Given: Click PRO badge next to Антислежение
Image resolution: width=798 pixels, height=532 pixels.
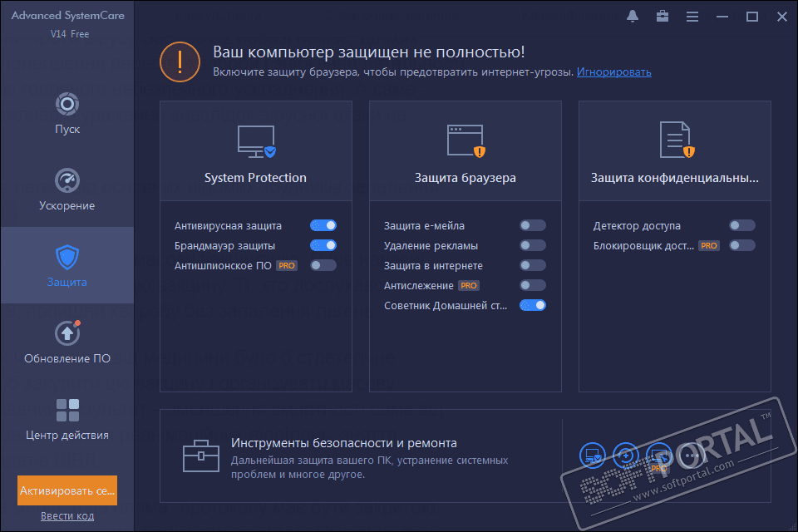Looking at the screenshot, I should (469, 285).
